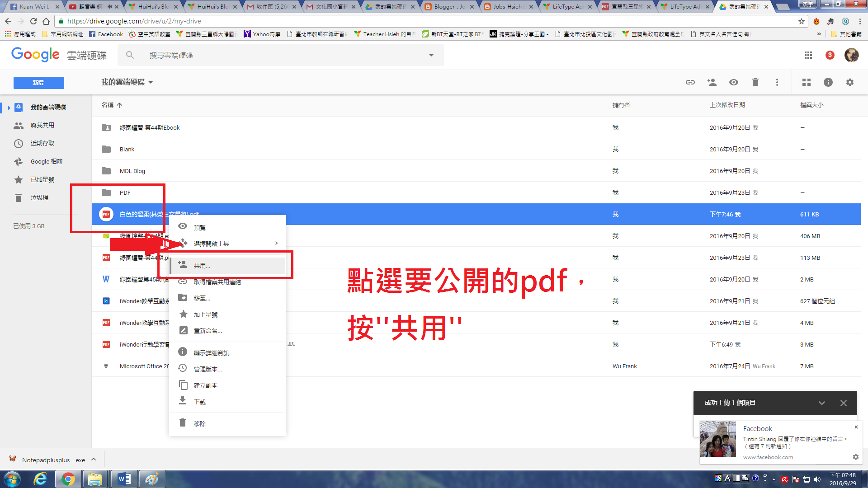Open Chrome three-dot menu
The height and width of the screenshot is (488, 868).
(x=859, y=21)
